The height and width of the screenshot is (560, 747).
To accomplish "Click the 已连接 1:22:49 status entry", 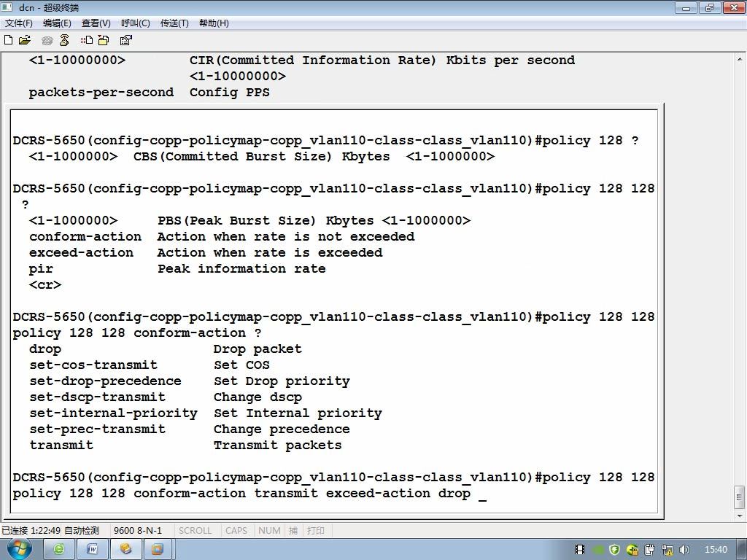I will click(x=31, y=531).
